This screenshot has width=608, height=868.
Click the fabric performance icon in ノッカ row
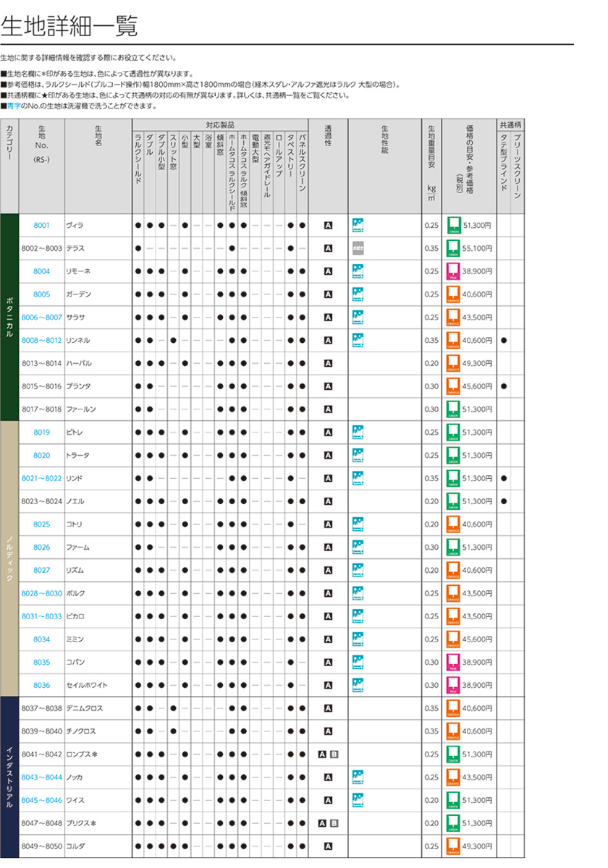[x=358, y=777]
